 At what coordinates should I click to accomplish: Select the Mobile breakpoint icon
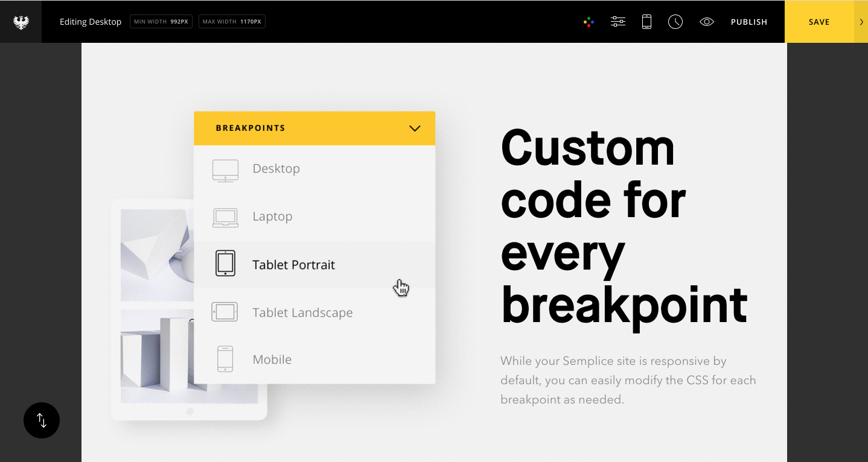(225, 359)
